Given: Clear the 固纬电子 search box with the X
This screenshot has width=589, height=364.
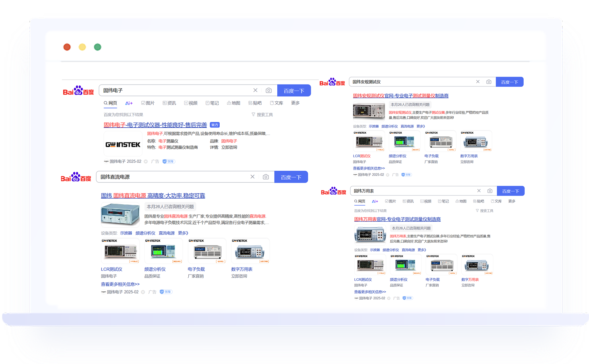Looking at the screenshot, I should [x=255, y=90].
